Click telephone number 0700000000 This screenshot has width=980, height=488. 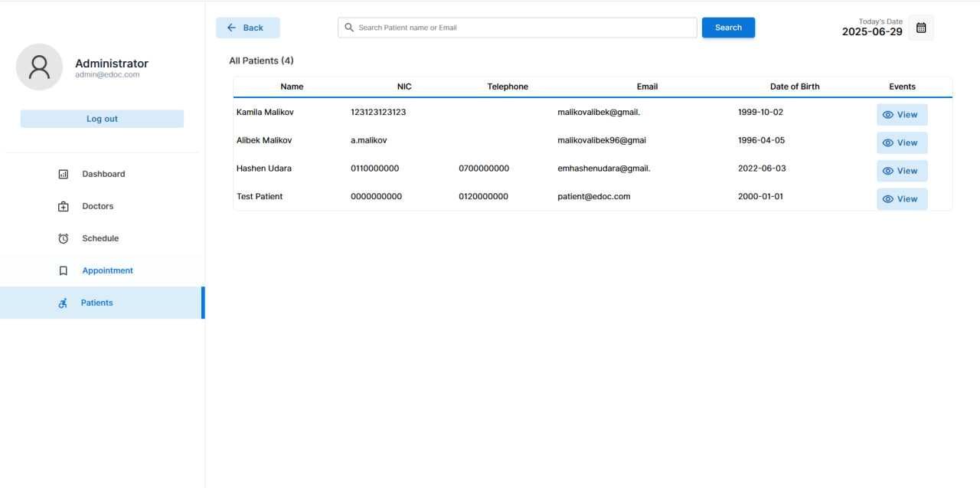pyautogui.click(x=484, y=169)
